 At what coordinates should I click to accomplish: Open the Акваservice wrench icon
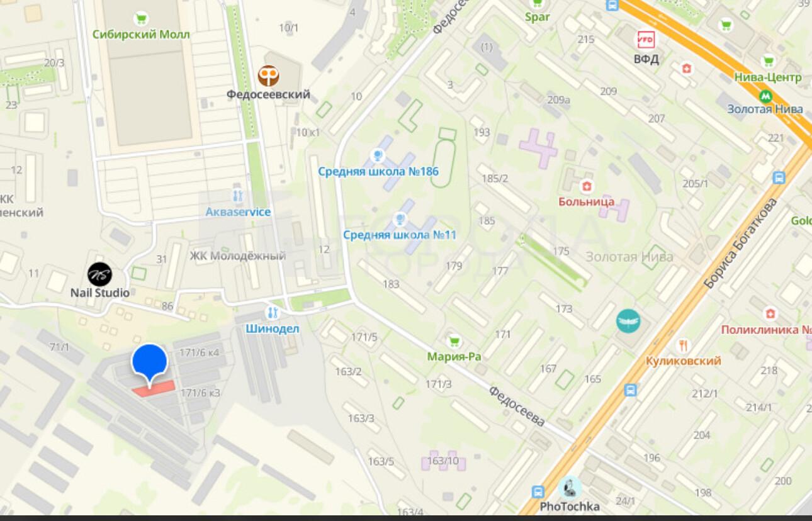pos(237,196)
